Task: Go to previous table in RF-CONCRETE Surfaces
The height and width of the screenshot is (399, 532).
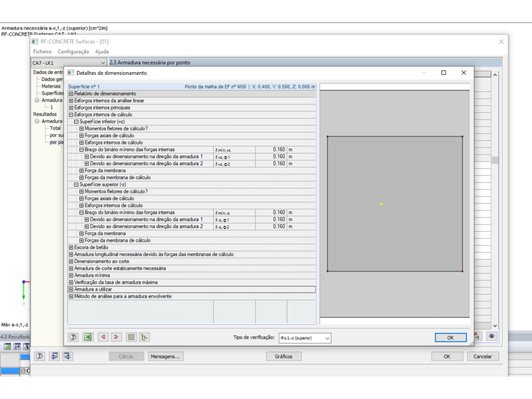Action: [x=55, y=356]
